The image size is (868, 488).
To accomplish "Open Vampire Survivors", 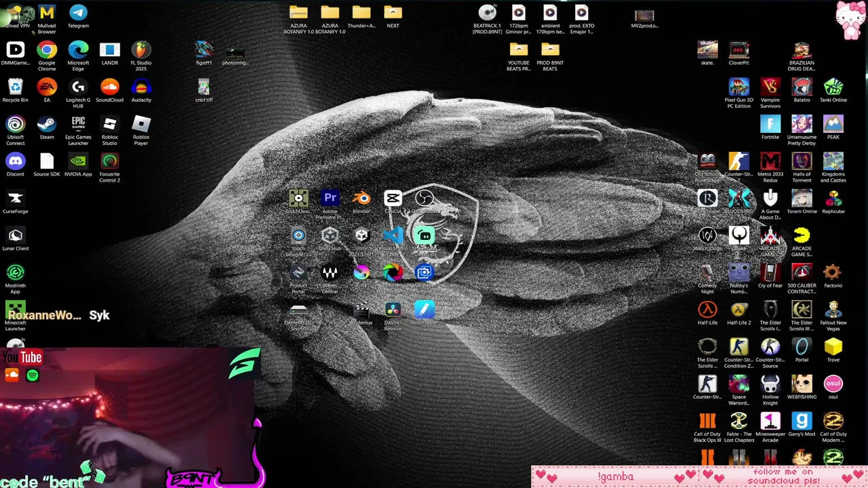I will pos(770,87).
